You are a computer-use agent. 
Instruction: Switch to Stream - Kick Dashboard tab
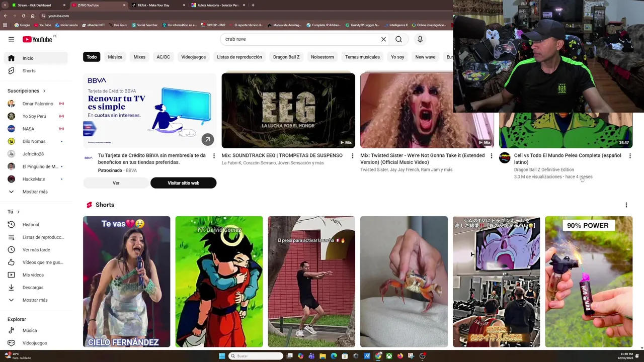(39, 5)
